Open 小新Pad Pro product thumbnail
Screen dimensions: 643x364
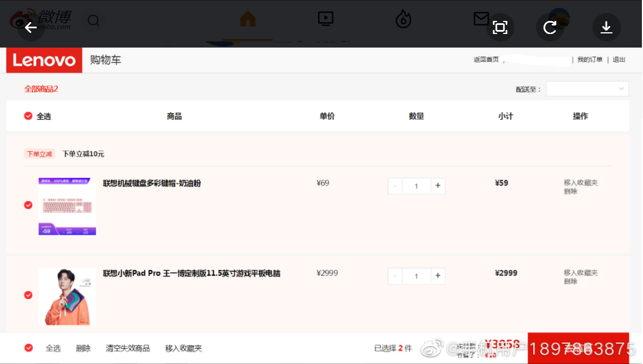[x=67, y=297]
